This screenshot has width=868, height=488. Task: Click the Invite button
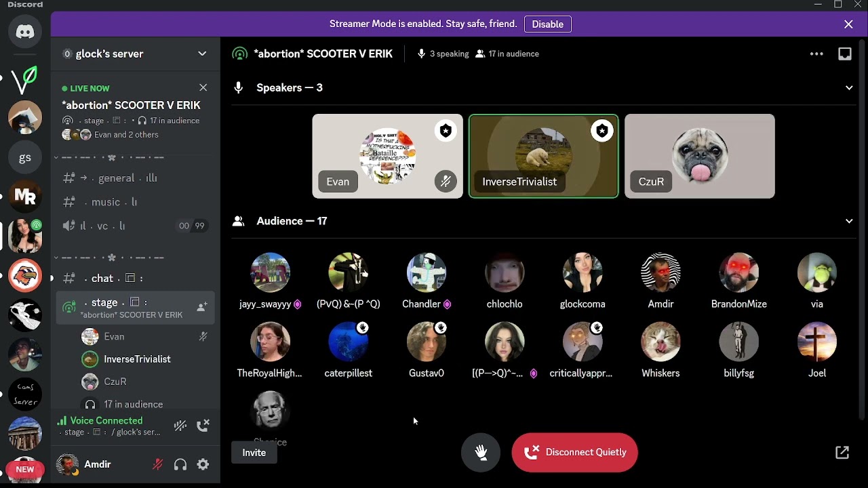pos(254,453)
